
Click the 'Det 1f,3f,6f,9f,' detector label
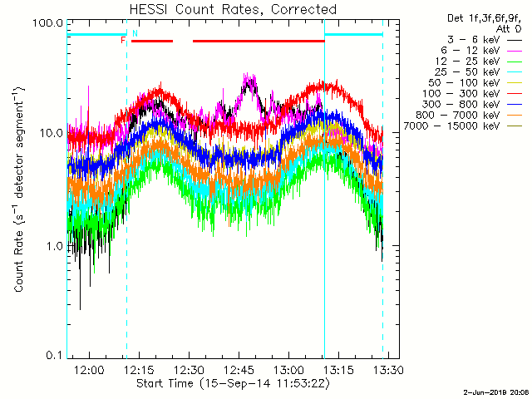[484, 18]
